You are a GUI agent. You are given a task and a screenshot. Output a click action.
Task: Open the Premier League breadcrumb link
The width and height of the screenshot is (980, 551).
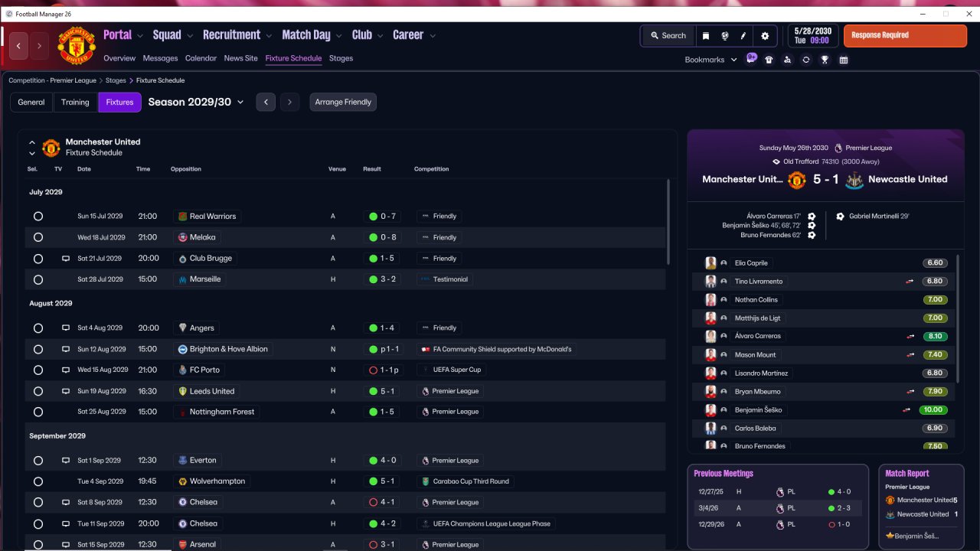(x=52, y=80)
